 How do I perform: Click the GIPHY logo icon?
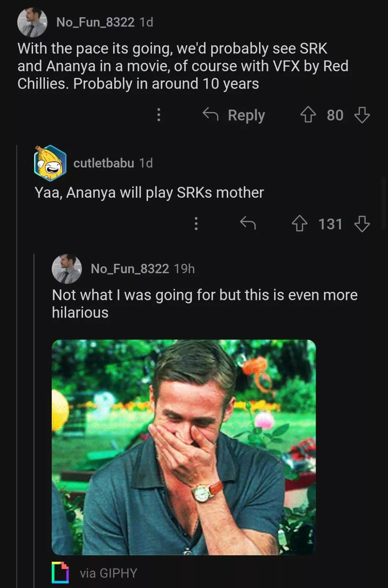60,573
